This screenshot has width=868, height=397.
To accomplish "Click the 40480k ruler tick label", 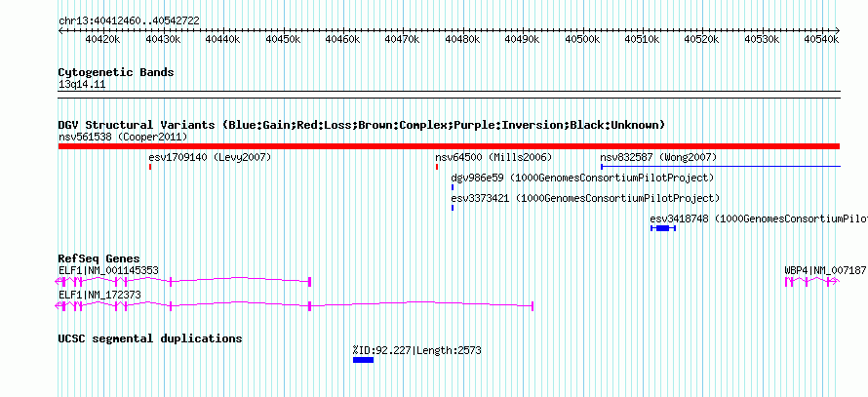I will click(x=462, y=39).
